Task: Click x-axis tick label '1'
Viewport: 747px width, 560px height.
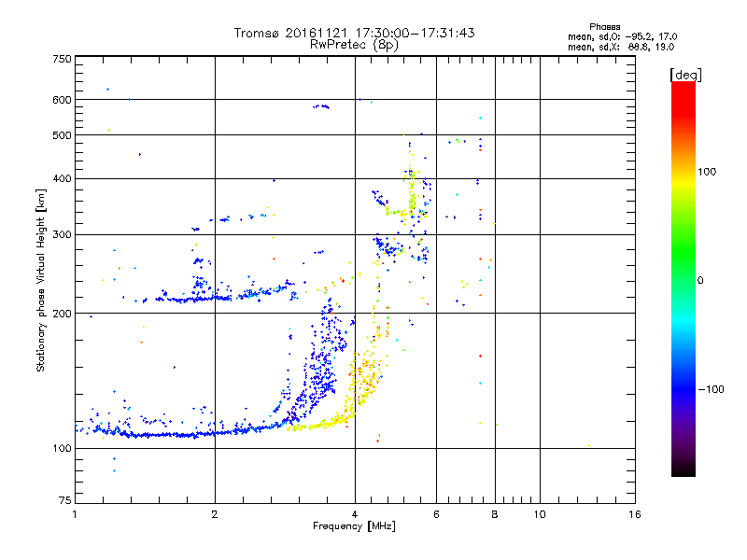Action: 75,514
